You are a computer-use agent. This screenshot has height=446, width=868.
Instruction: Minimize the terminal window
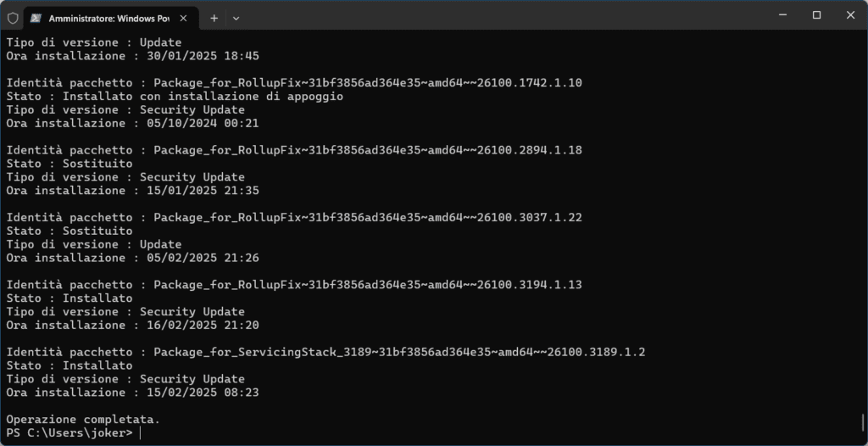778,14
